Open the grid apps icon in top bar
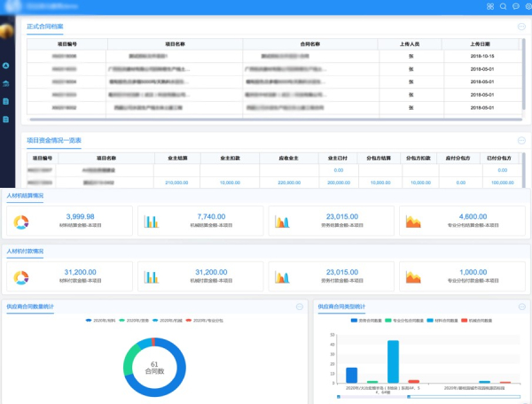Image resolution: width=532 pixels, height=404 pixels. (x=490, y=6)
